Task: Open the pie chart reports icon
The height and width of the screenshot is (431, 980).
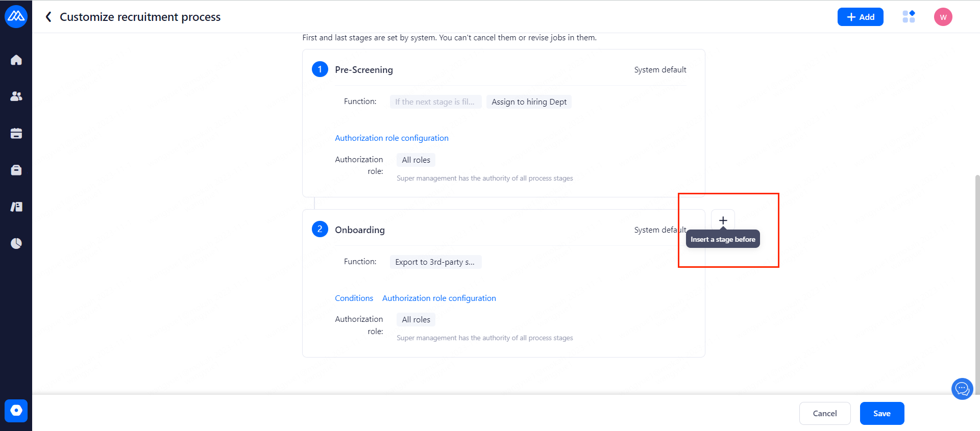Action: click(16, 243)
